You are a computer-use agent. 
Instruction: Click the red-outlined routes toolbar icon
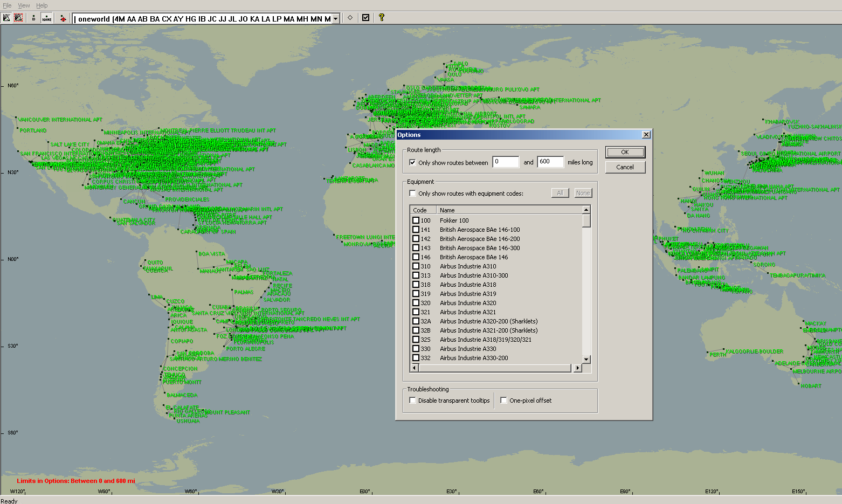18,18
